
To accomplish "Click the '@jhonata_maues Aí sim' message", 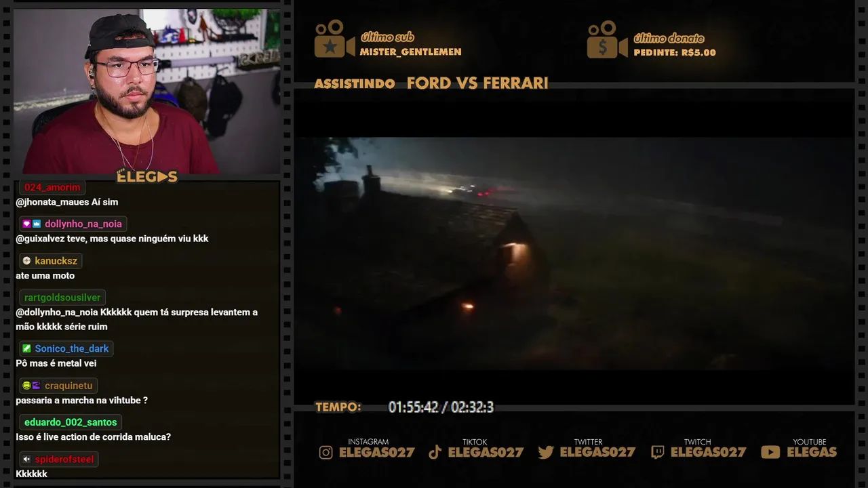I will 66,202.
